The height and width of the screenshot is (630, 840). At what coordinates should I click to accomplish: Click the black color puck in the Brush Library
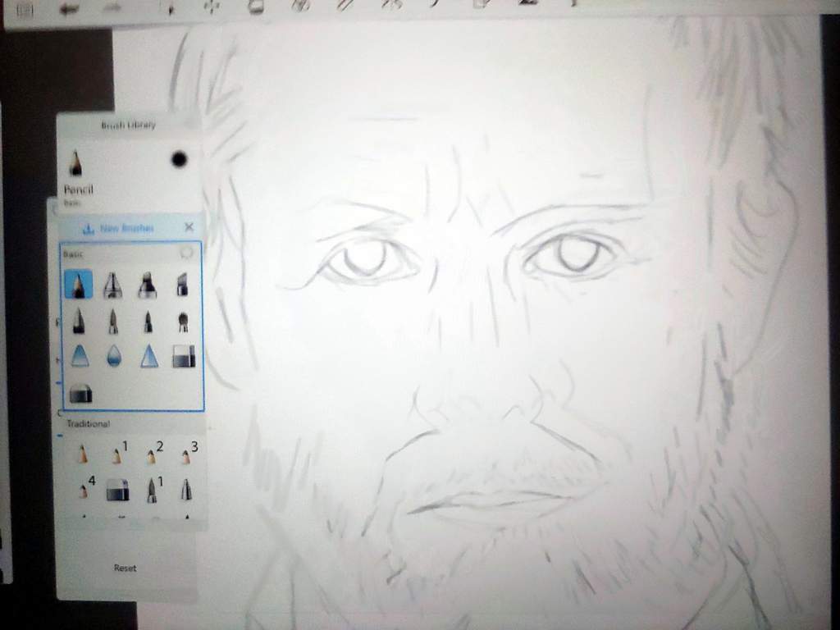click(179, 159)
